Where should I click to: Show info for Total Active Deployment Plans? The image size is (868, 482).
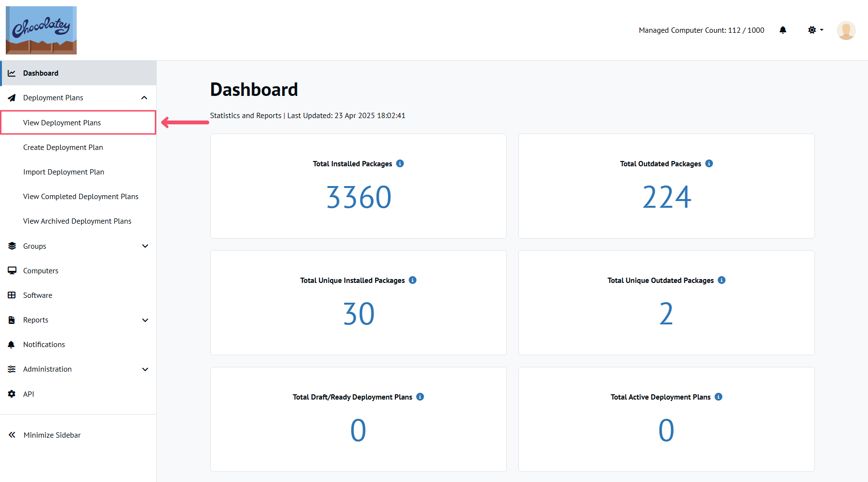tap(719, 397)
